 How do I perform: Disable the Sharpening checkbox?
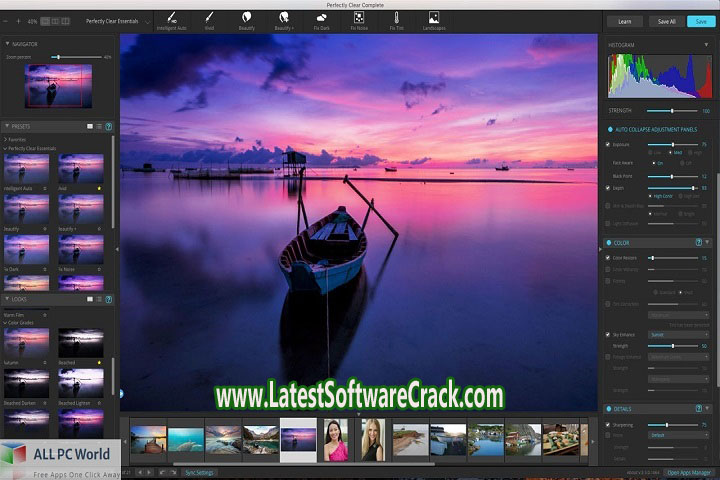click(609, 425)
